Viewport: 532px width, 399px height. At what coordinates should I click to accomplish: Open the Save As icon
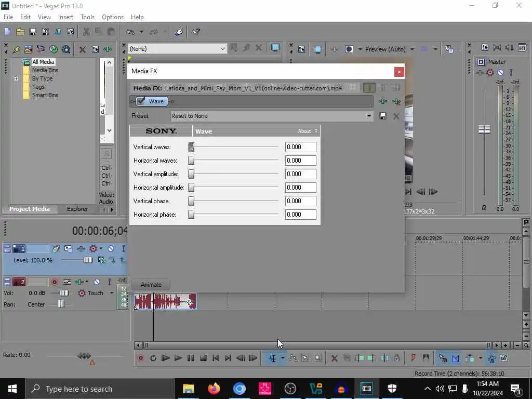click(x=45, y=32)
